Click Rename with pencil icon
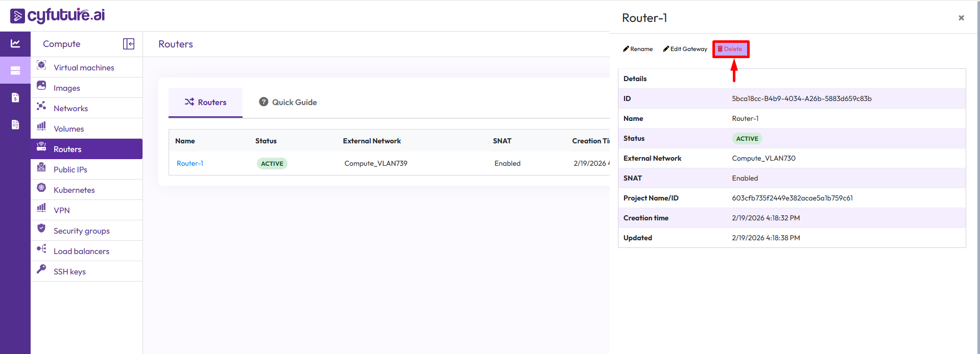Image resolution: width=980 pixels, height=354 pixels. [638, 49]
